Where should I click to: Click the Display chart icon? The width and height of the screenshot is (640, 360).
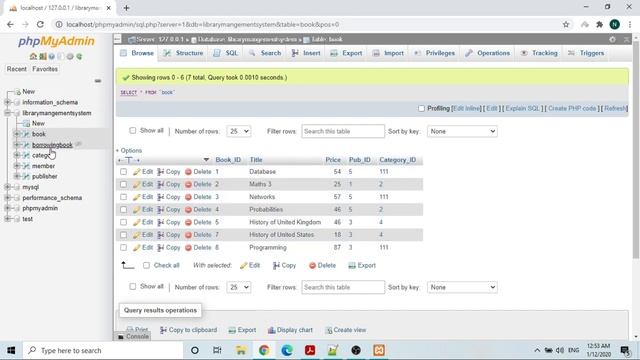271,330
